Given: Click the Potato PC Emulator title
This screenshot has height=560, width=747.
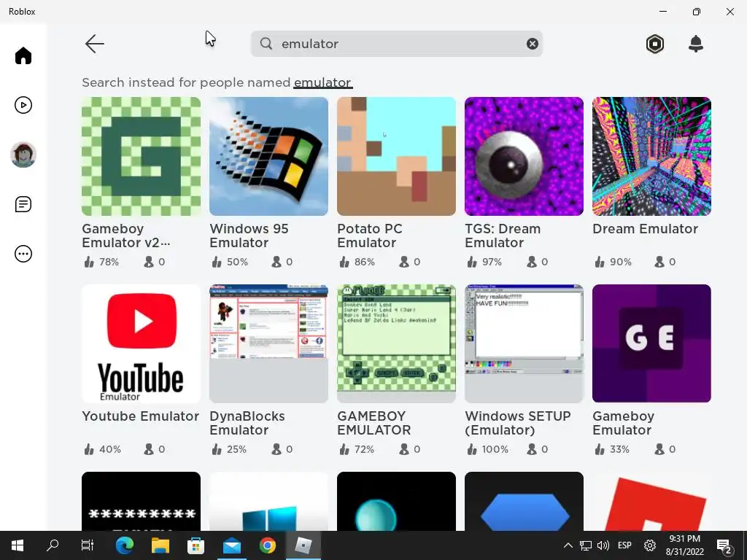Looking at the screenshot, I should tap(370, 236).
